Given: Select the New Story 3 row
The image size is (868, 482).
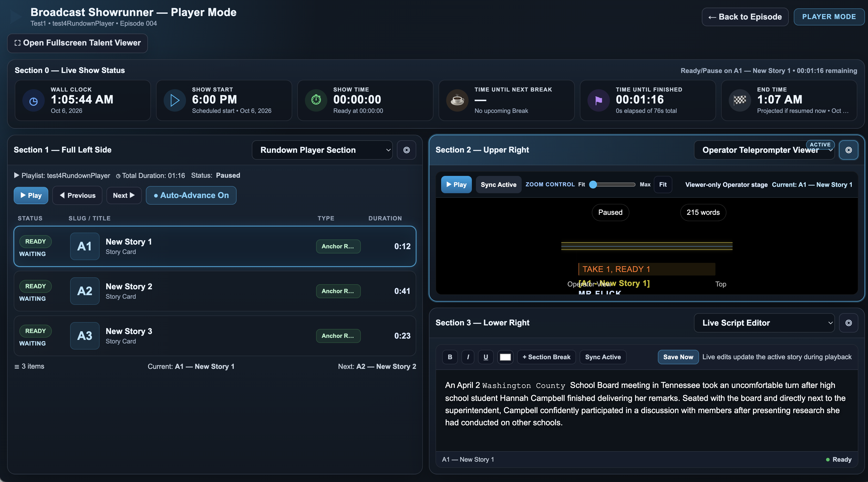Looking at the screenshot, I should point(215,336).
